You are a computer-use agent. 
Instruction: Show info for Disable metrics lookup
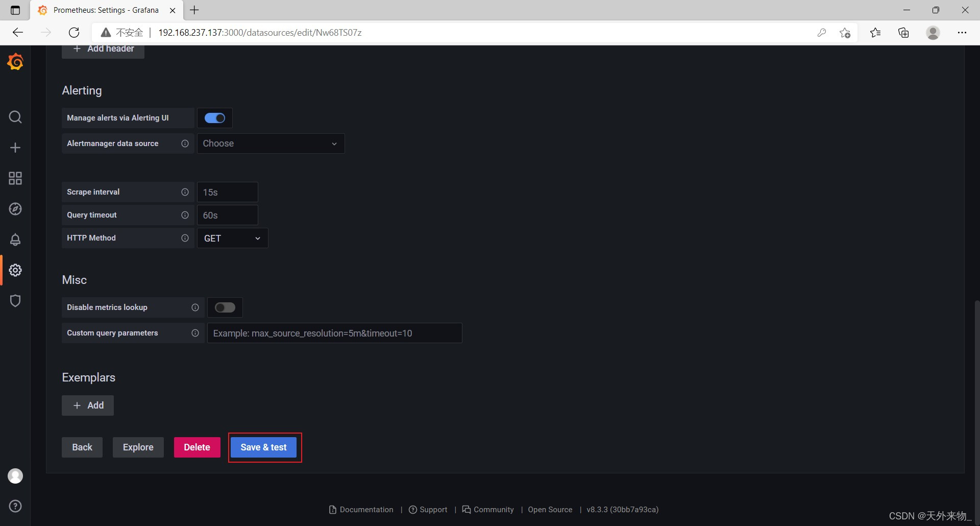tap(195, 307)
